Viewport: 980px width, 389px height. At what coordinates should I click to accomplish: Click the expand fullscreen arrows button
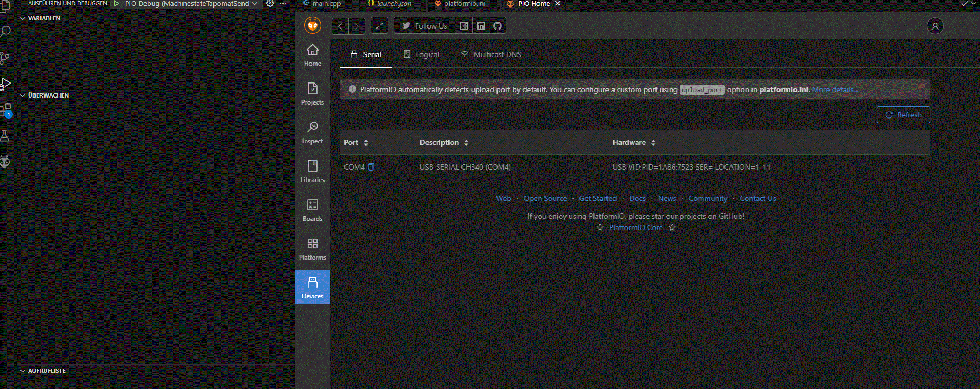pyautogui.click(x=379, y=25)
